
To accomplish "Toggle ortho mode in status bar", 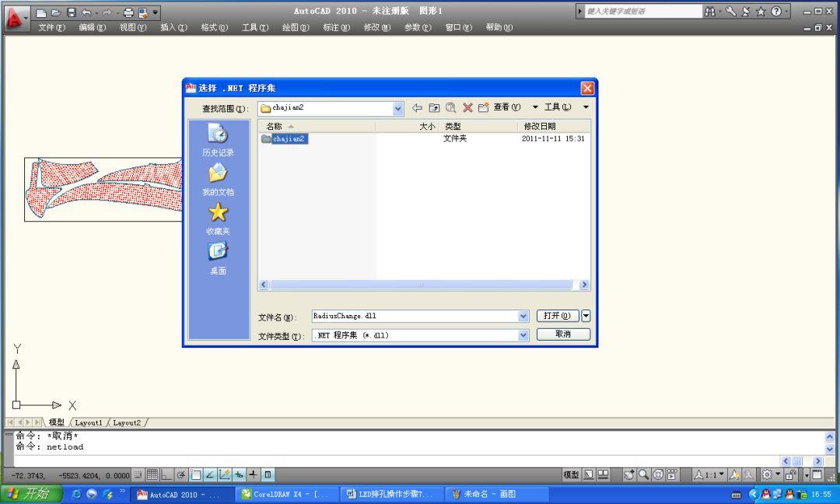I will click(166, 474).
